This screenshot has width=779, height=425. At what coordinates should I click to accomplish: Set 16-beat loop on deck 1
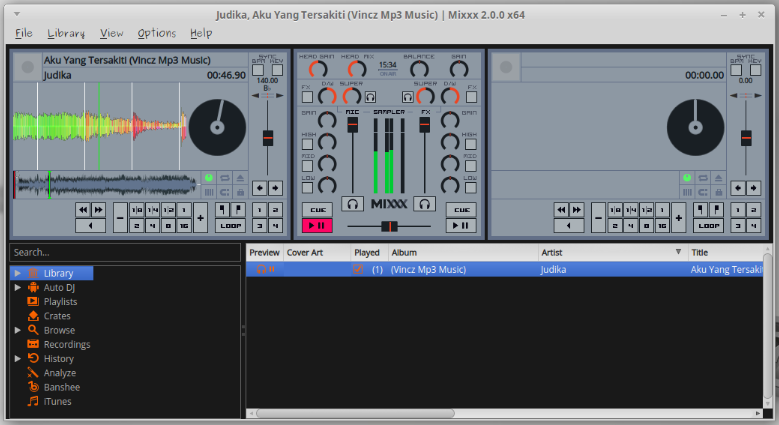click(x=184, y=226)
